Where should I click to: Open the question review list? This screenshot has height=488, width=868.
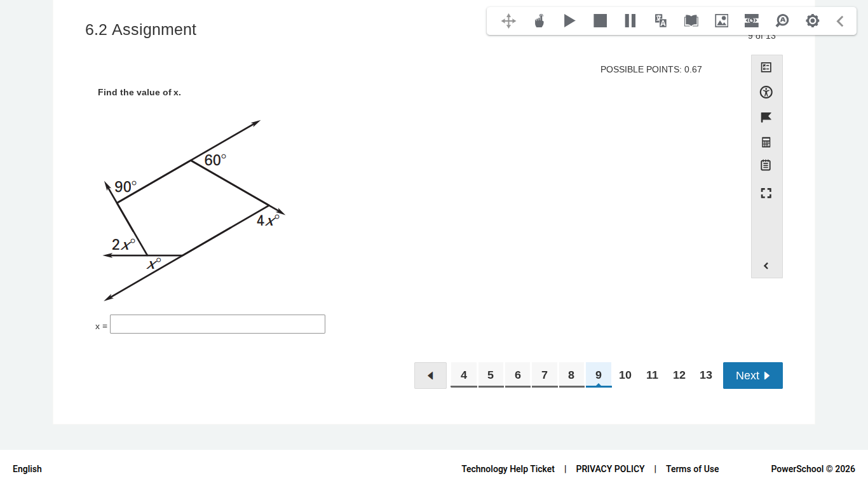(766, 67)
